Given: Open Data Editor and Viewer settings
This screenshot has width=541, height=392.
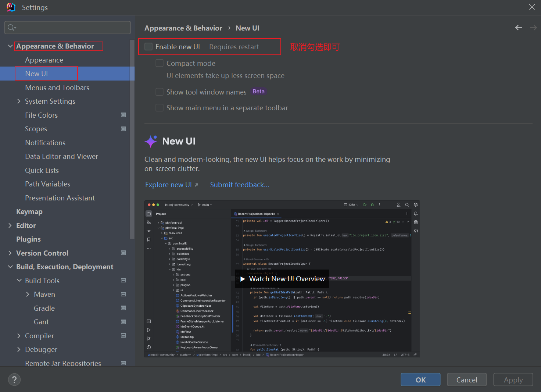Looking at the screenshot, I should [x=61, y=156].
